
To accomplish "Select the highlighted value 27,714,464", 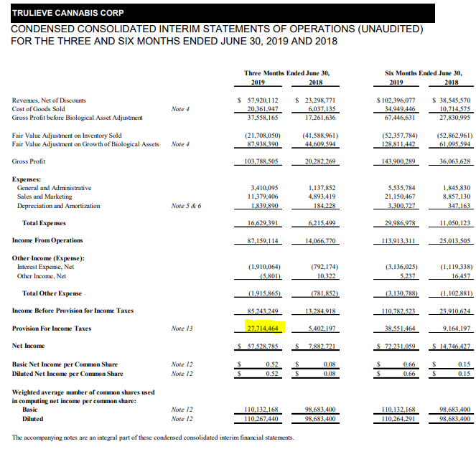I will point(263,329).
